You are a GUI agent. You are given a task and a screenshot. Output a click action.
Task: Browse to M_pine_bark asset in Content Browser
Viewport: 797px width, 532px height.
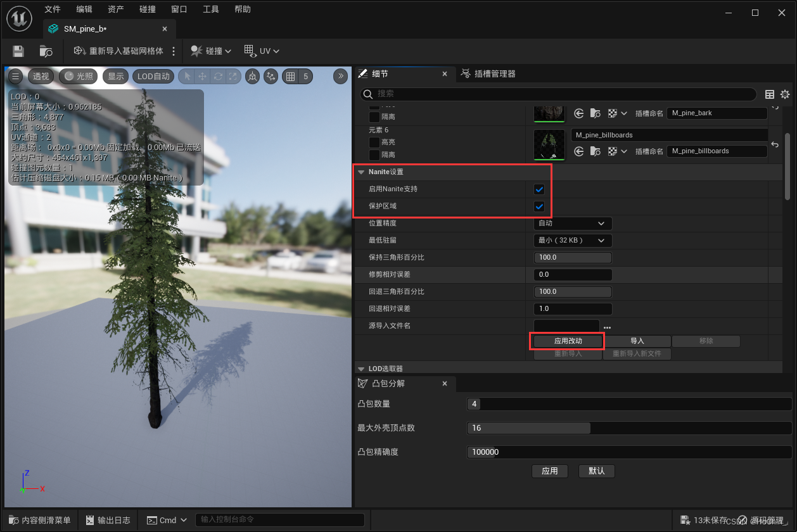594,113
